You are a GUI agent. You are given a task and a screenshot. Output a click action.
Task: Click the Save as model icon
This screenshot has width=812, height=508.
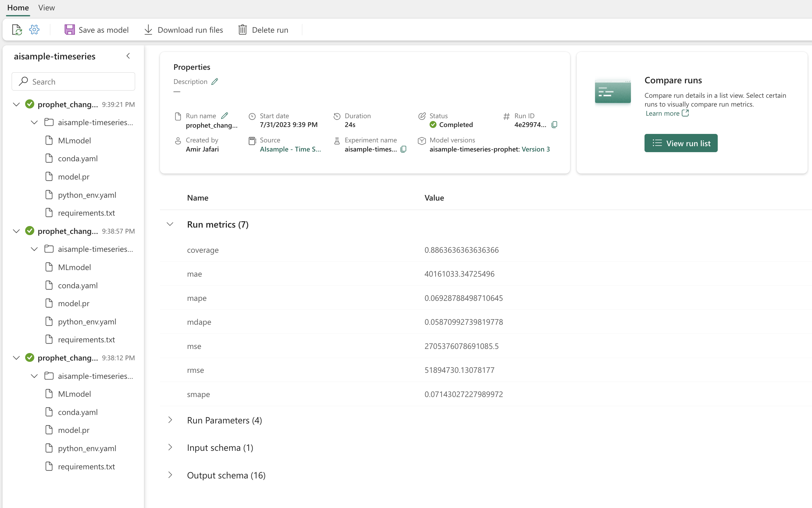[x=70, y=30]
